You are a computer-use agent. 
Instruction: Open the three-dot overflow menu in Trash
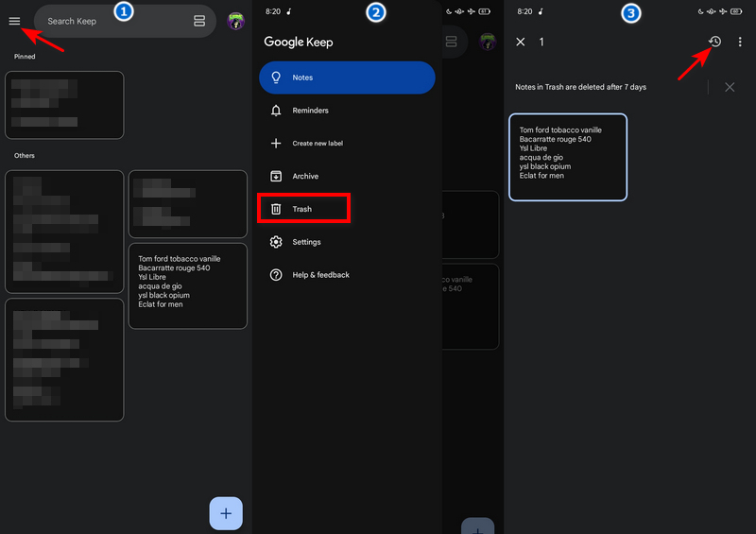point(740,42)
